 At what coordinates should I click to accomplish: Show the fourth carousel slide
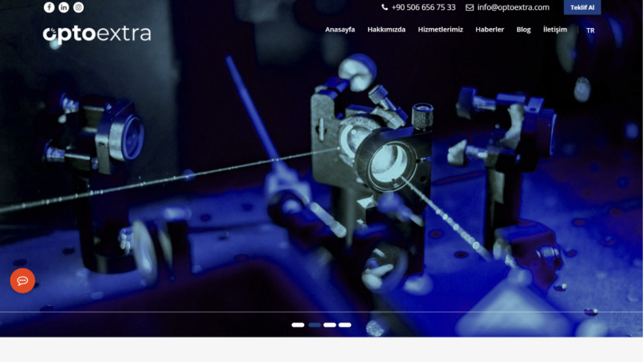pyautogui.click(x=345, y=325)
